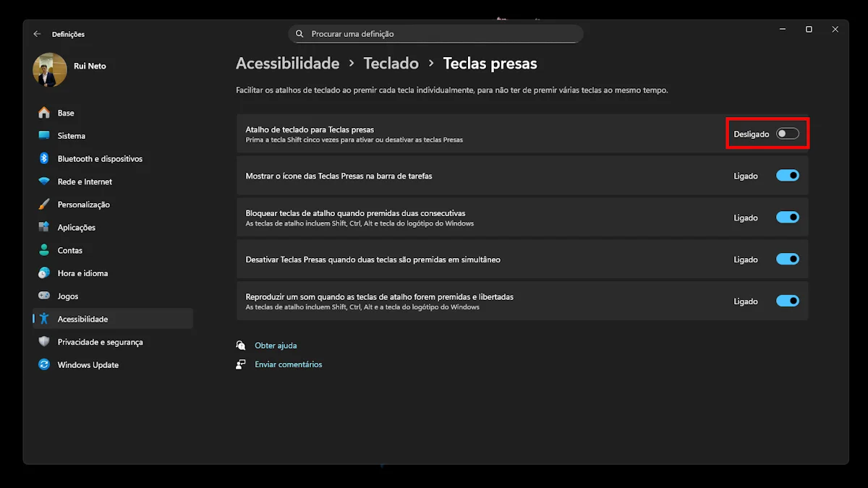This screenshot has width=868, height=488.
Task: Turn off Mostrar o ícone das Teclas Presas toggle
Action: 787,176
